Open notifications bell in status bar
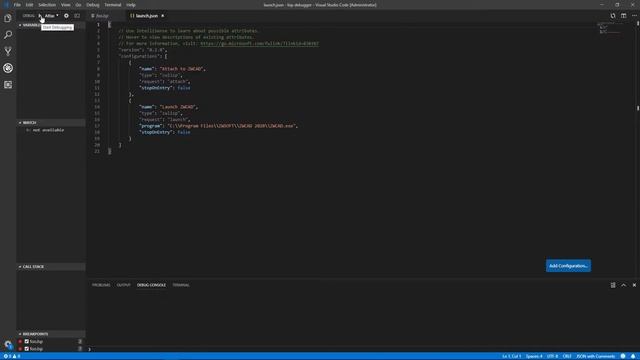This screenshot has width=640, height=360. pyautogui.click(x=633, y=356)
